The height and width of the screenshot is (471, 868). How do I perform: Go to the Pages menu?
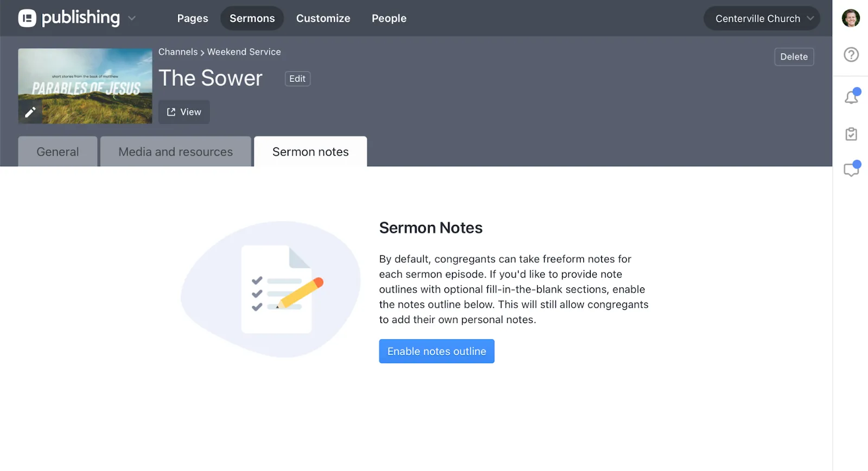pos(193,18)
